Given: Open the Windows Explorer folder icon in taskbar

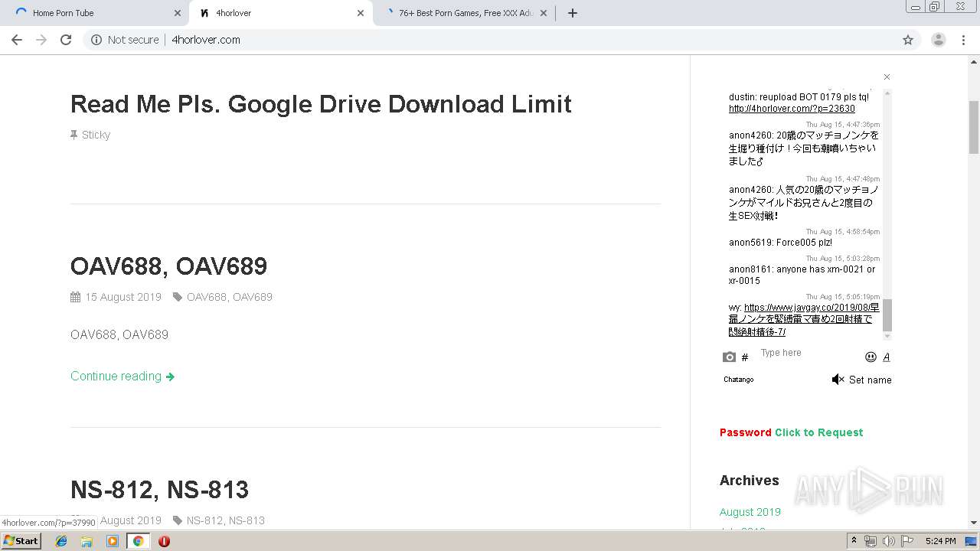Looking at the screenshot, I should pos(87,541).
